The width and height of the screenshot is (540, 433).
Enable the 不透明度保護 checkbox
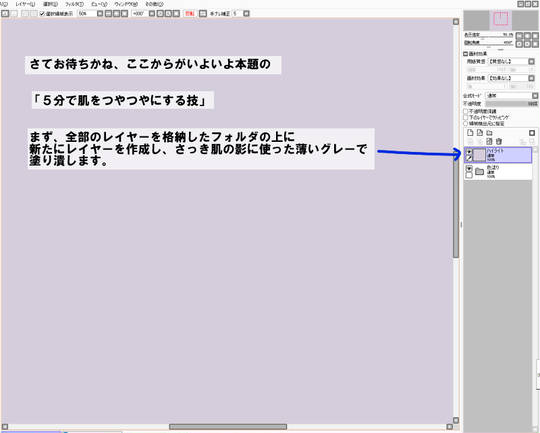[x=465, y=111]
